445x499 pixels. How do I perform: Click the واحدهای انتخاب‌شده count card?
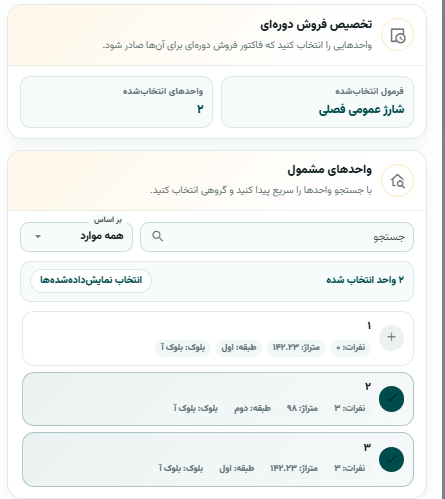[116, 102]
